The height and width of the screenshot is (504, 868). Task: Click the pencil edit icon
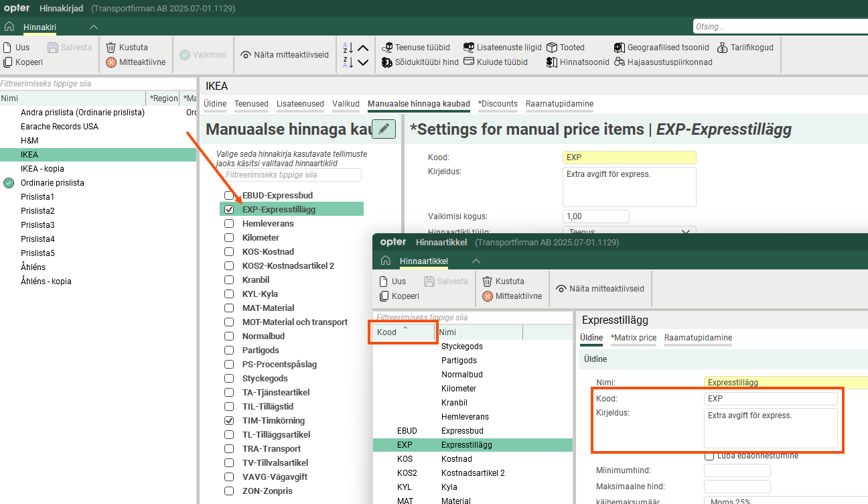[x=383, y=129]
